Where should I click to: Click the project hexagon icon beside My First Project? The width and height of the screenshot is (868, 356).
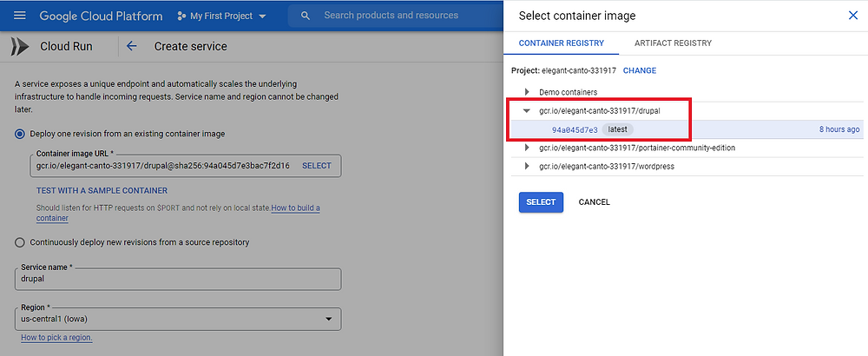pos(181,16)
